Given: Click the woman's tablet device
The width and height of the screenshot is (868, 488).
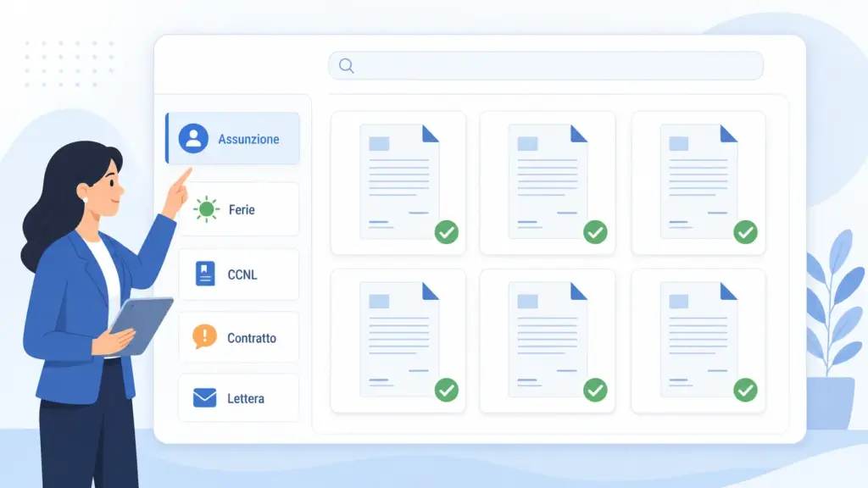Looking at the screenshot, I should tap(141, 325).
